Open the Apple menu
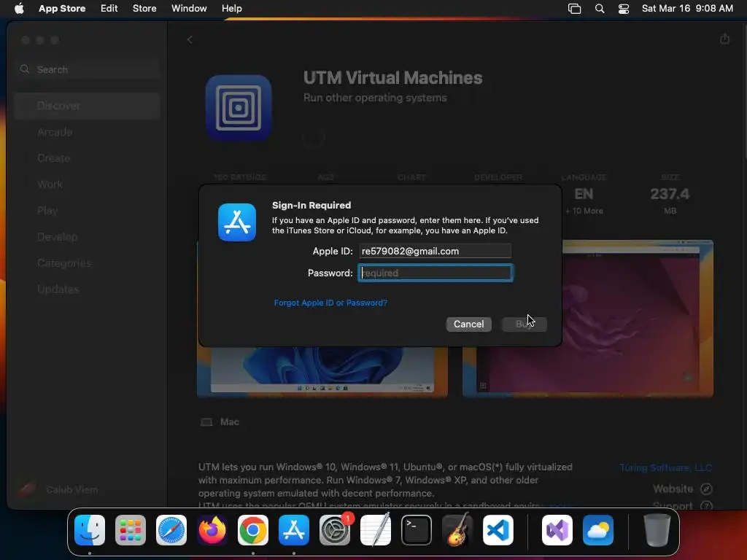This screenshot has height=560, width=747. click(x=19, y=8)
